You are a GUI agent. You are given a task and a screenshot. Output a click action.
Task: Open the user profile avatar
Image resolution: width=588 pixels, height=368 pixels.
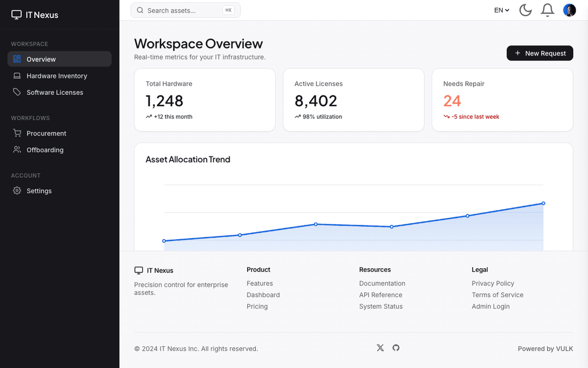569,10
